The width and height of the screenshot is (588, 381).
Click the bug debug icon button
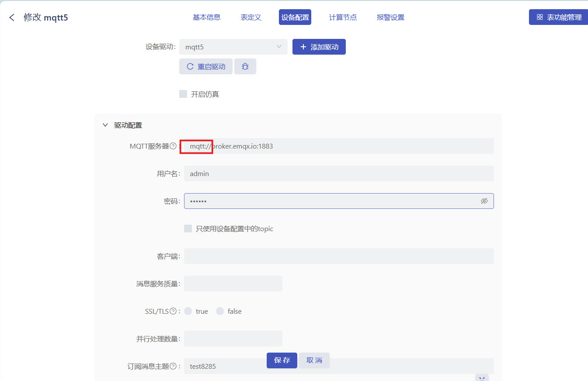click(245, 67)
